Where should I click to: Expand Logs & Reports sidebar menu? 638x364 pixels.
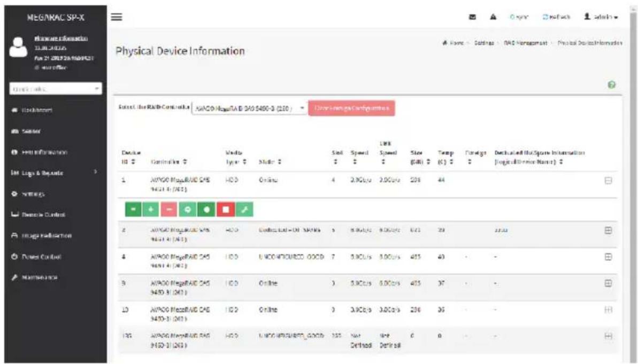tap(55, 173)
